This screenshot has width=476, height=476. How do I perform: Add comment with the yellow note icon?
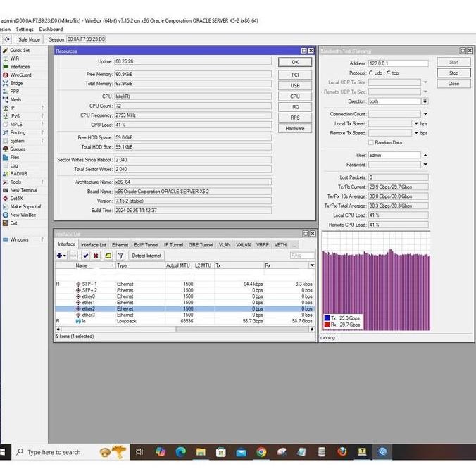(108, 256)
